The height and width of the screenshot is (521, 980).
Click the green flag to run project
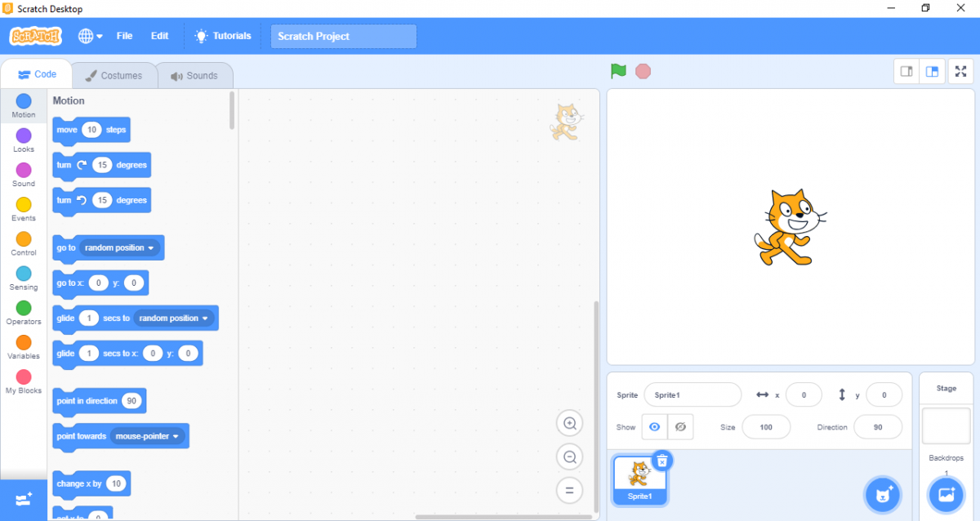tap(618, 71)
